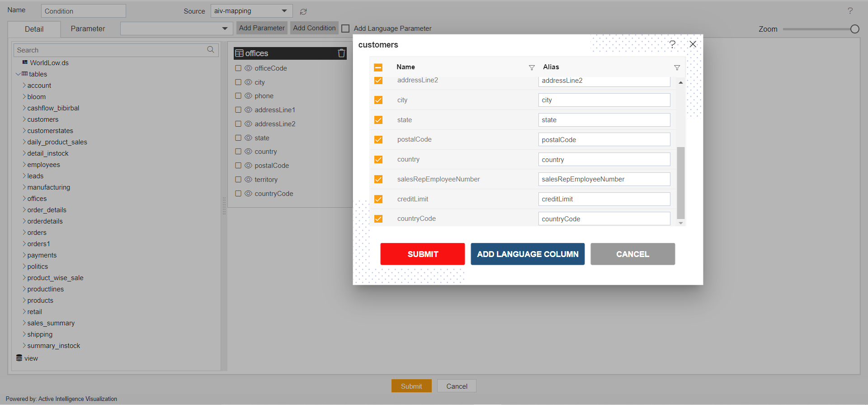The height and width of the screenshot is (405, 868).
Task: Toggle eye icon for territory
Action: click(x=248, y=180)
